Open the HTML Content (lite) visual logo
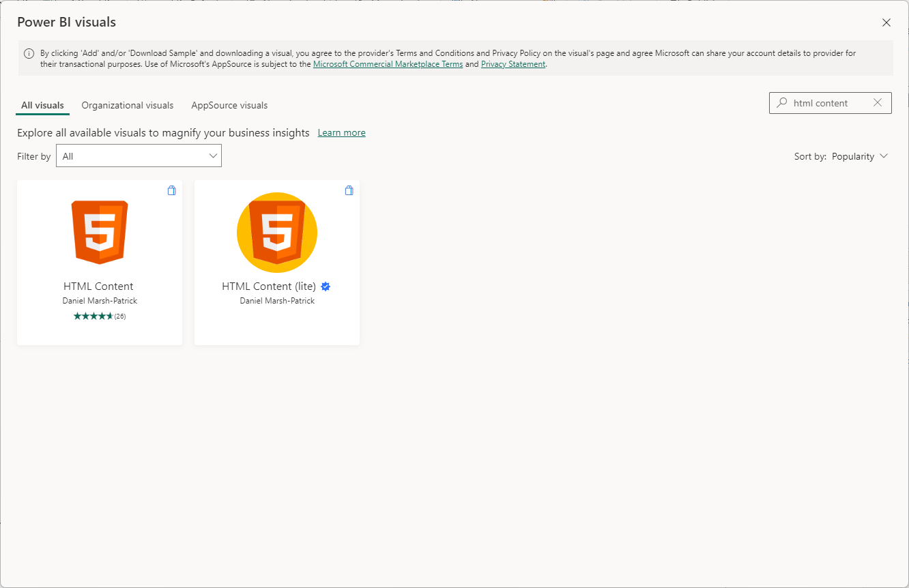The width and height of the screenshot is (909, 588). pyautogui.click(x=277, y=233)
